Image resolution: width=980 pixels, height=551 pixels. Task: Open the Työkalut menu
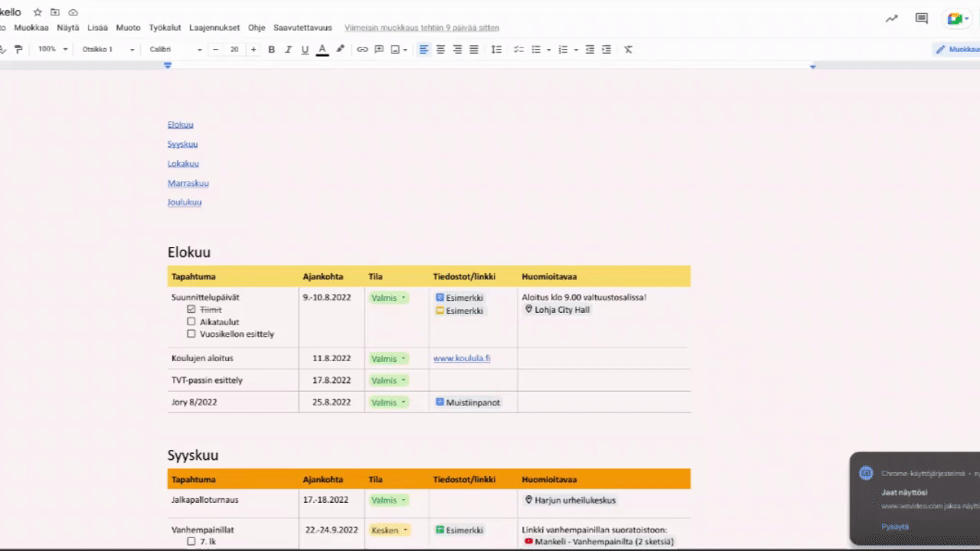[x=165, y=28]
